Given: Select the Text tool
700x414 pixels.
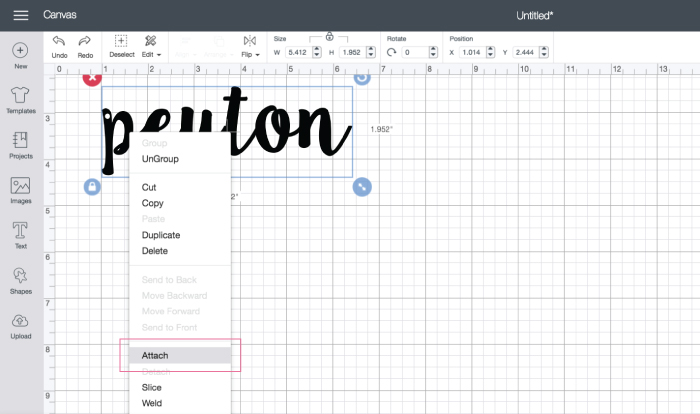Looking at the screenshot, I should (21, 235).
